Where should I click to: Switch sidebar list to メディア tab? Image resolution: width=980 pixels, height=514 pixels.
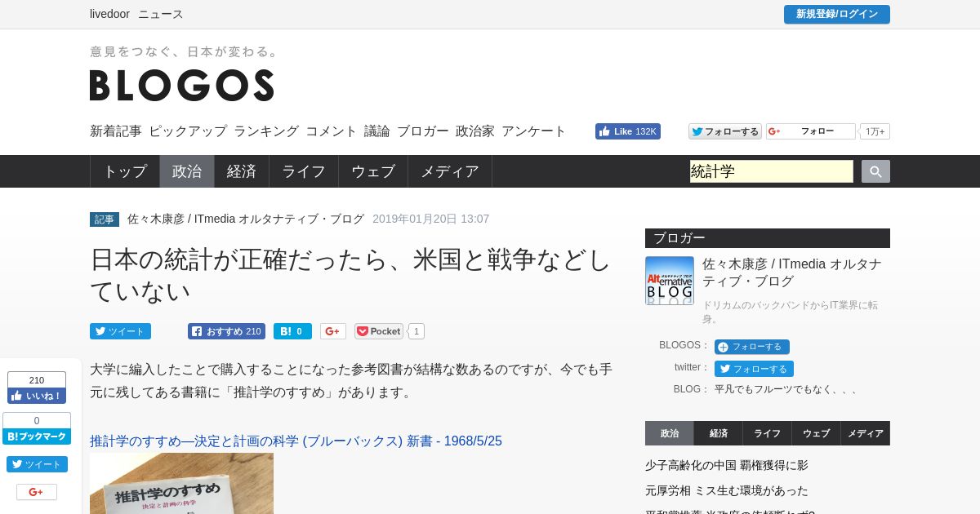pos(866,433)
